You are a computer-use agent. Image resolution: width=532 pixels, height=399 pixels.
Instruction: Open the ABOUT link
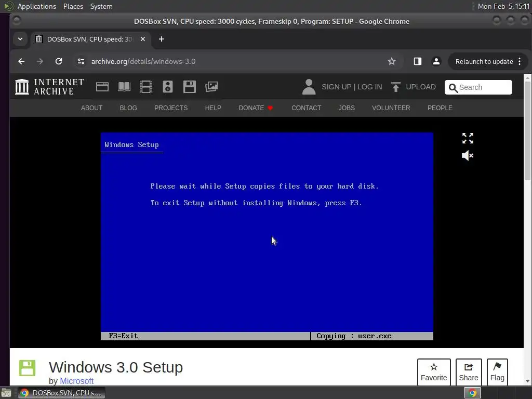(91, 108)
